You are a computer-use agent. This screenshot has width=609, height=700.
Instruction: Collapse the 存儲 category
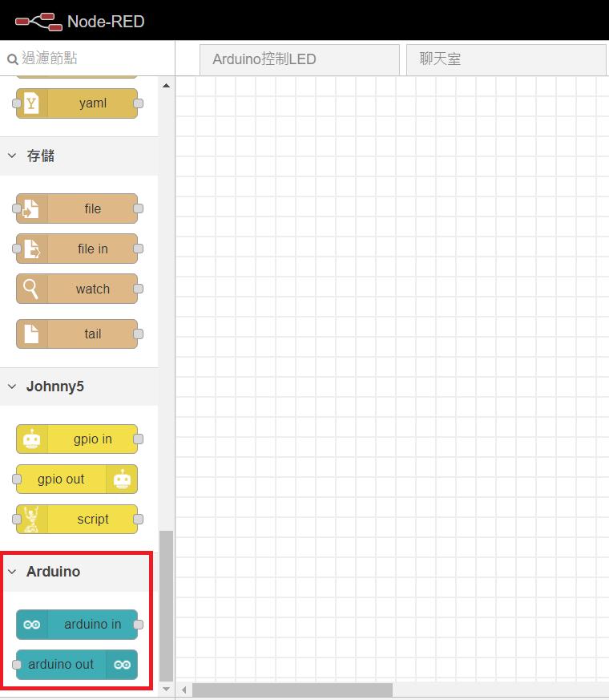pyautogui.click(x=79, y=156)
